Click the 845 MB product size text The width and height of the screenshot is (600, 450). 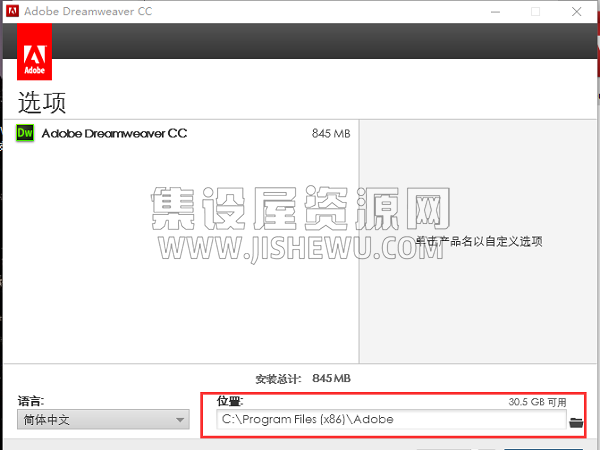(x=331, y=134)
